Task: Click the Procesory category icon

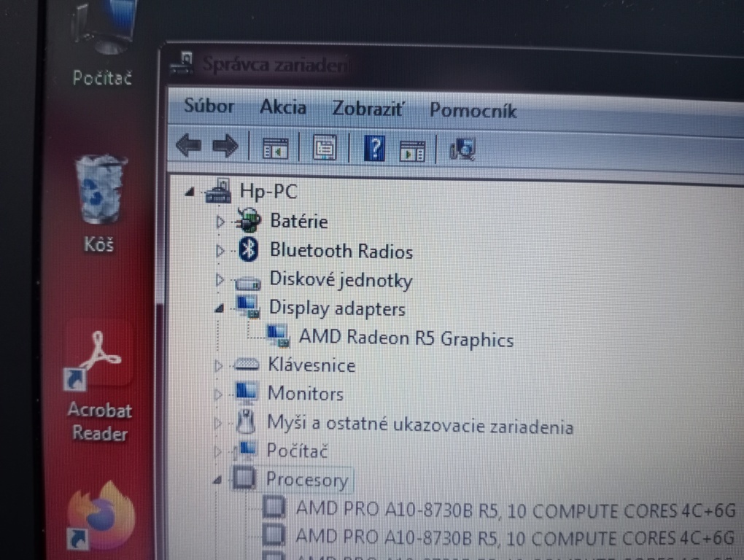Action: coord(244,478)
